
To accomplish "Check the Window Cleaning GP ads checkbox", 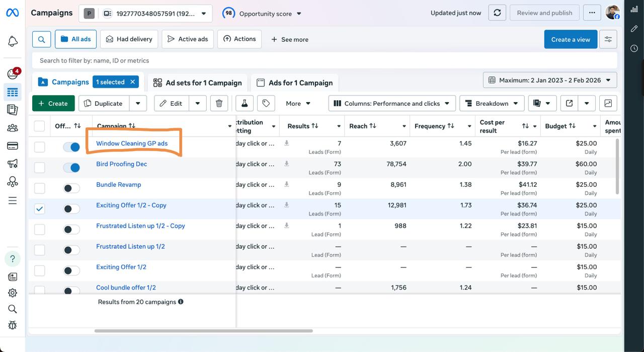I will [39, 147].
